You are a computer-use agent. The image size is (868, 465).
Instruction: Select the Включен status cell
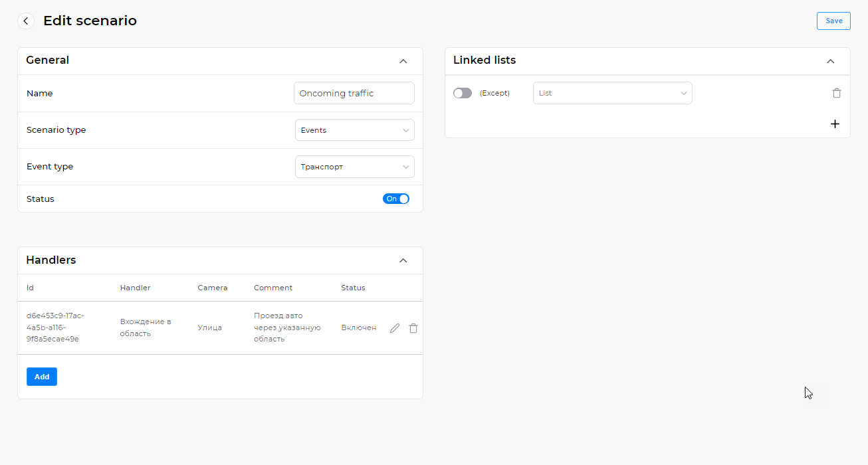(359, 327)
